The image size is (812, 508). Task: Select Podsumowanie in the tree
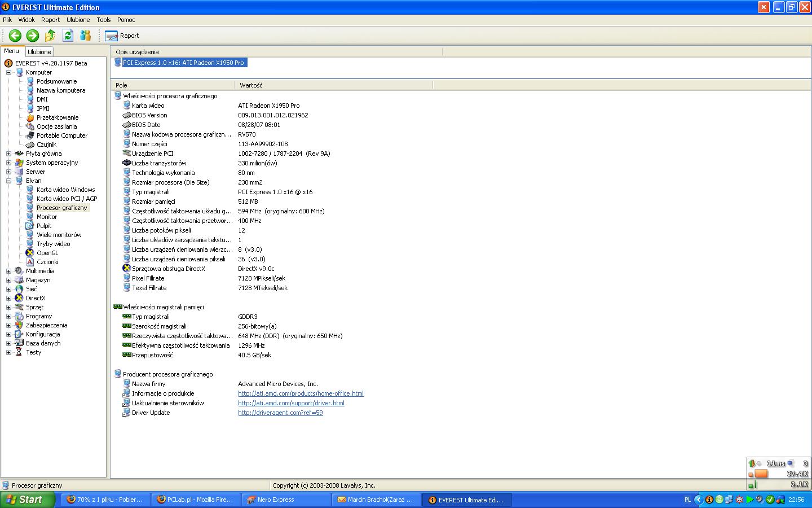(x=56, y=81)
